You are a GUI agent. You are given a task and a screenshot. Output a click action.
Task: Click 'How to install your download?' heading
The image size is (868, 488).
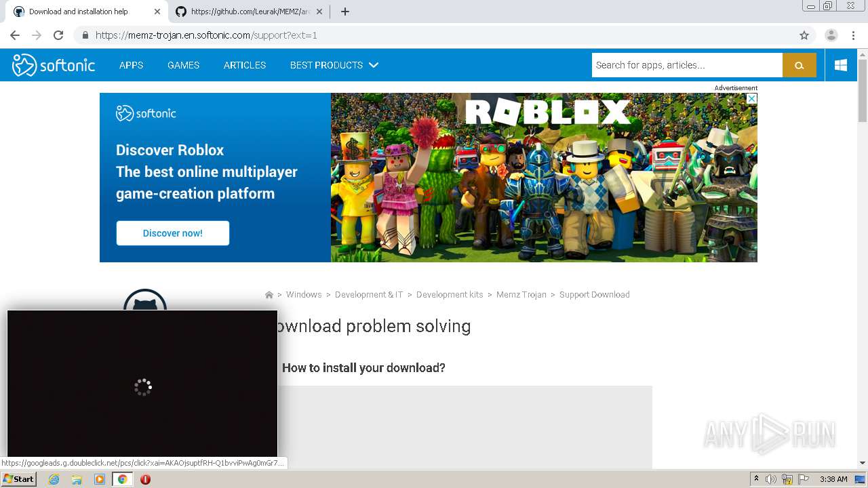[363, 367]
